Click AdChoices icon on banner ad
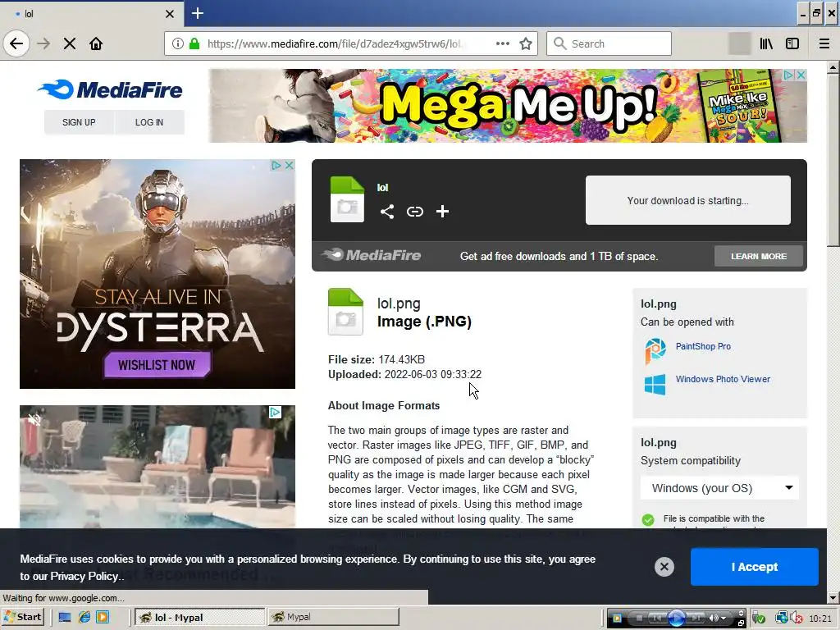 788,75
